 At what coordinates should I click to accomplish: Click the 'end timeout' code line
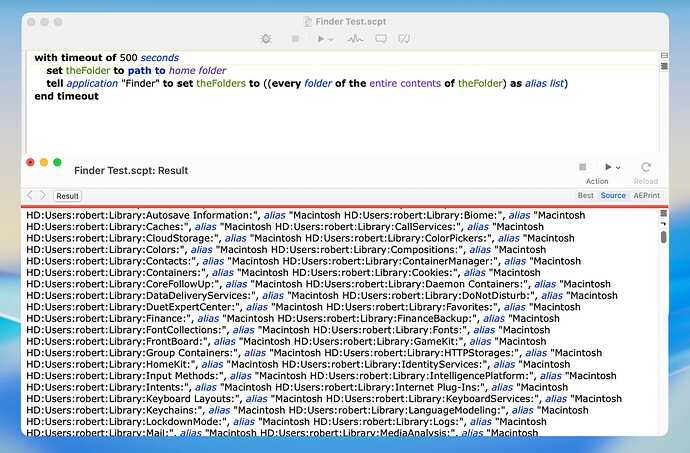(x=66, y=96)
